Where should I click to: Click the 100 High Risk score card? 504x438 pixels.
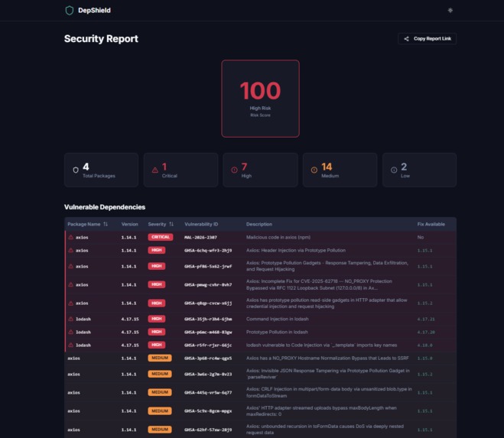(x=260, y=99)
